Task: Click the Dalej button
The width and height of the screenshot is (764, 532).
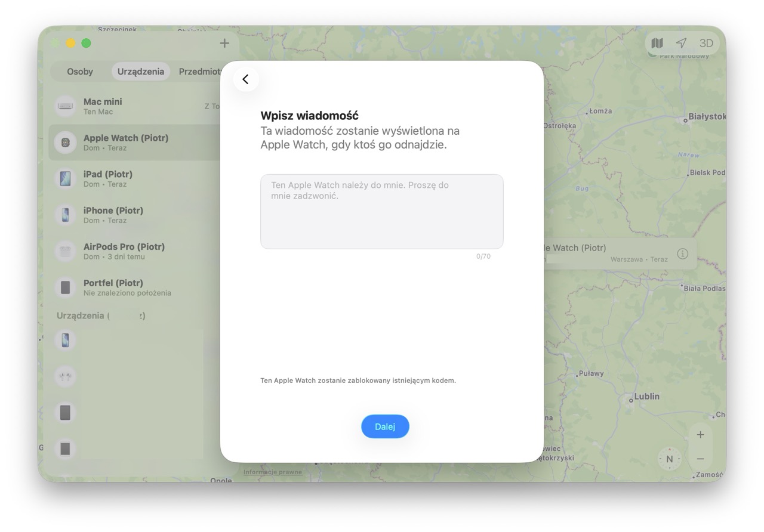Action: tap(385, 426)
